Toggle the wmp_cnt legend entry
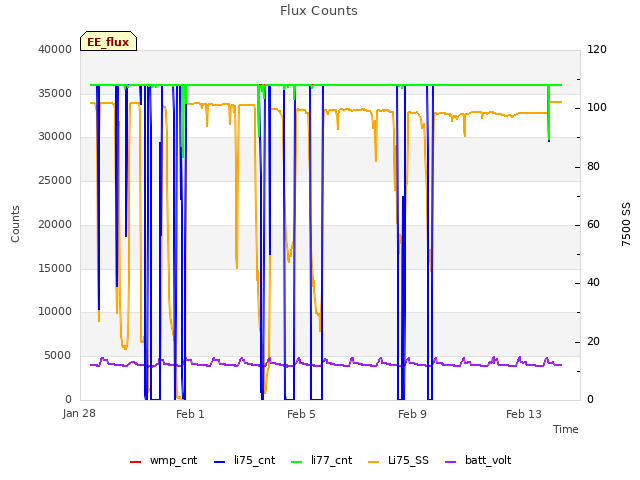This screenshot has height=480, width=640. (163, 461)
